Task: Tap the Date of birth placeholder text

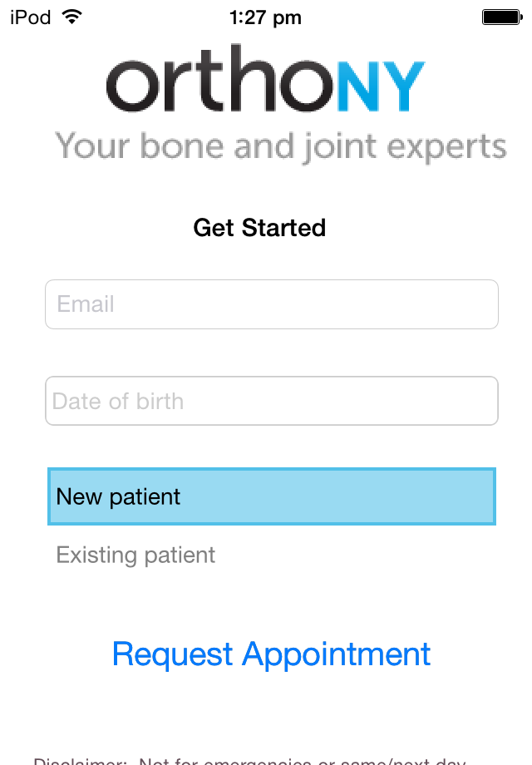Action: (x=117, y=401)
